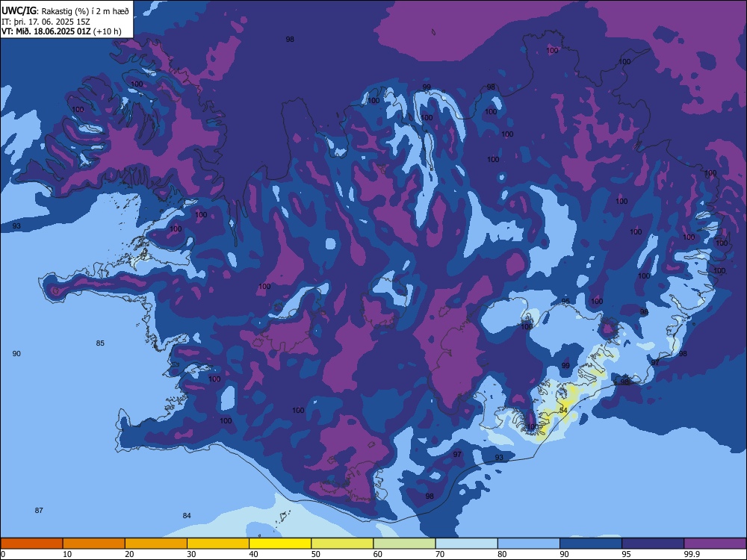Viewport: 747px width, 560px height.
Task: Click the humidity value 85 on the map
Action: coord(100,343)
